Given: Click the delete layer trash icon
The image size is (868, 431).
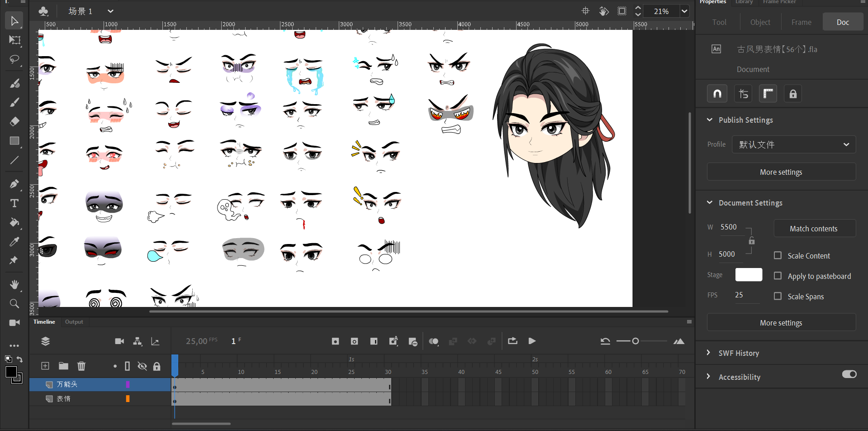Looking at the screenshot, I should (81, 366).
